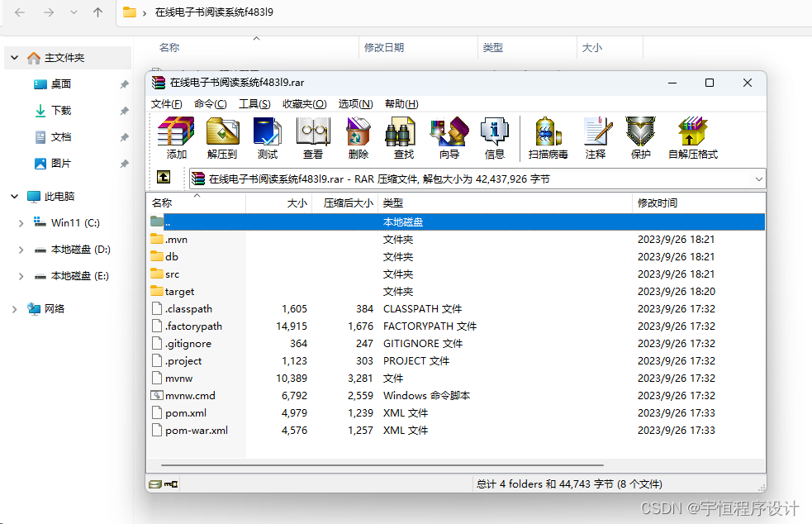Click the drive icon in WinRAR status bar
This screenshot has width=812, height=524.
click(x=154, y=484)
